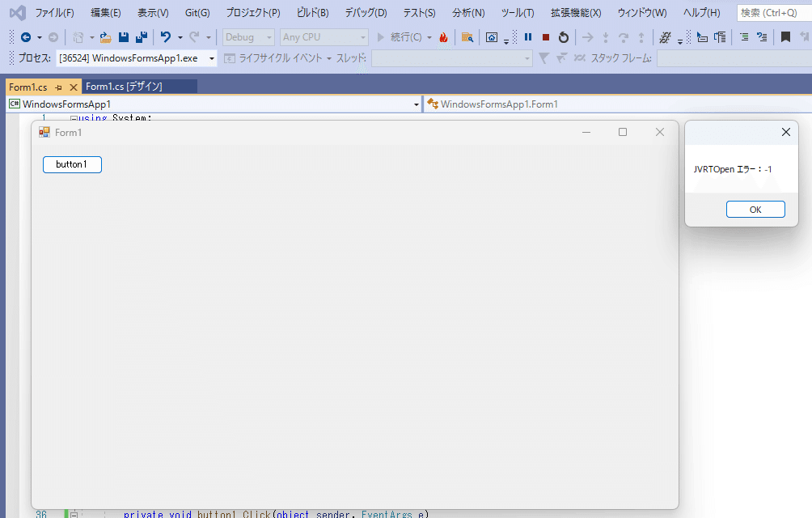812x518 pixels.
Task: Open the ヘルプ(H) menu
Action: (x=701, y=13)
